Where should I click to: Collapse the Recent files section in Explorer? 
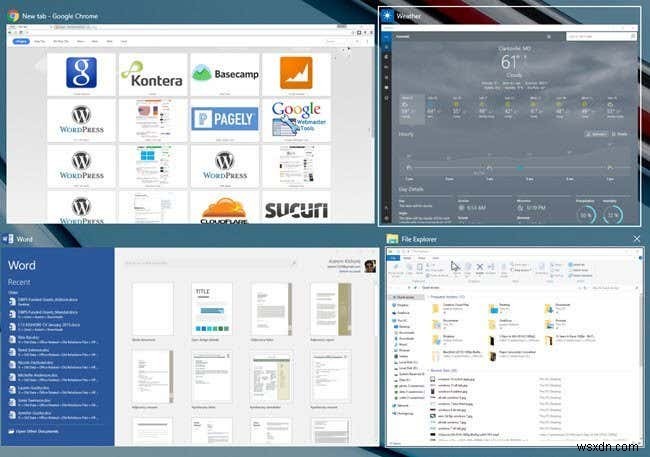(429, 370)
